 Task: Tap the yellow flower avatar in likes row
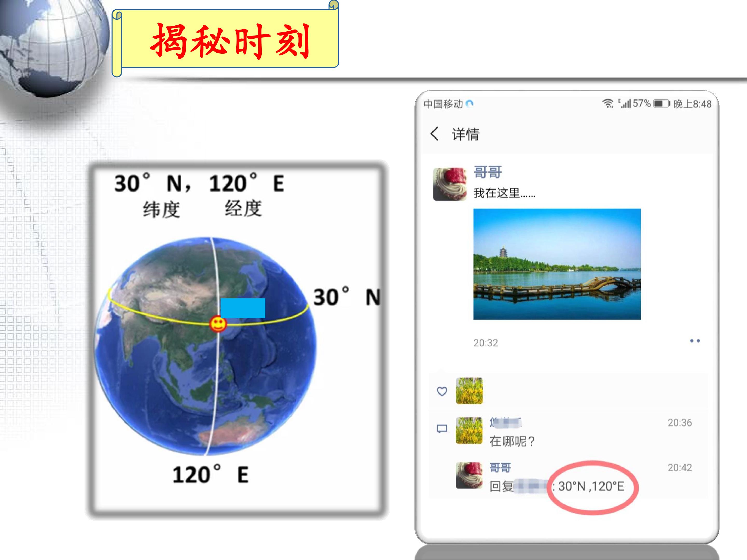469,391
